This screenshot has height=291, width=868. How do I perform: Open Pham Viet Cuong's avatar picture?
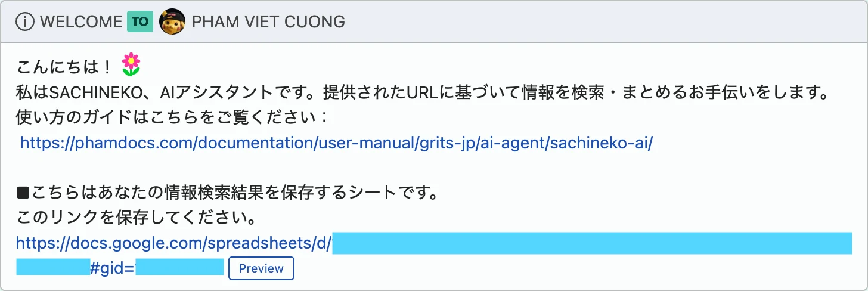click(172, 22)
